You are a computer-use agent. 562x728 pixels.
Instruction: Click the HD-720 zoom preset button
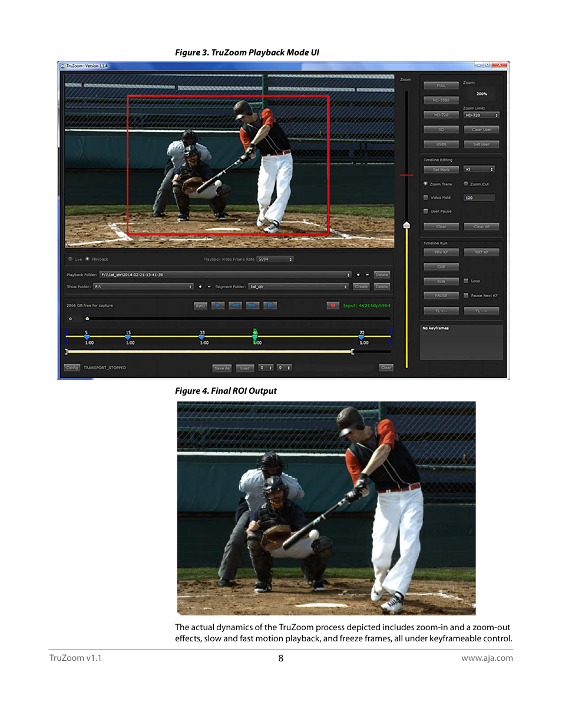click(x=441, y=115)
